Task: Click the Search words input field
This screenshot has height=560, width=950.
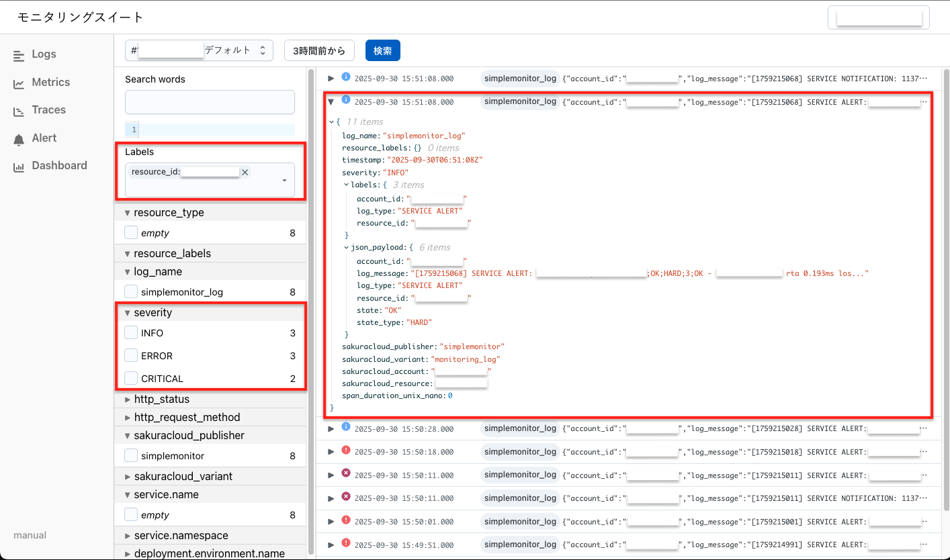Action: [x=210, y=102]
